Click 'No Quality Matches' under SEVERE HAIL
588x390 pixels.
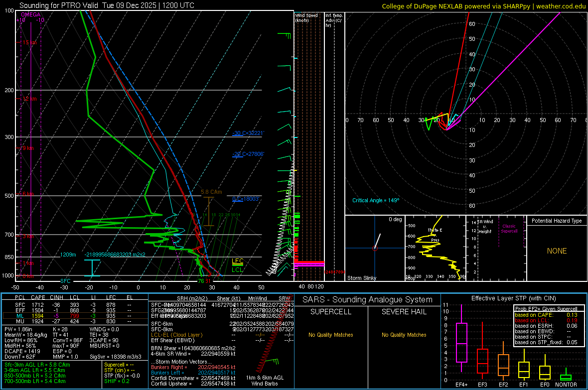pos(404,335)
